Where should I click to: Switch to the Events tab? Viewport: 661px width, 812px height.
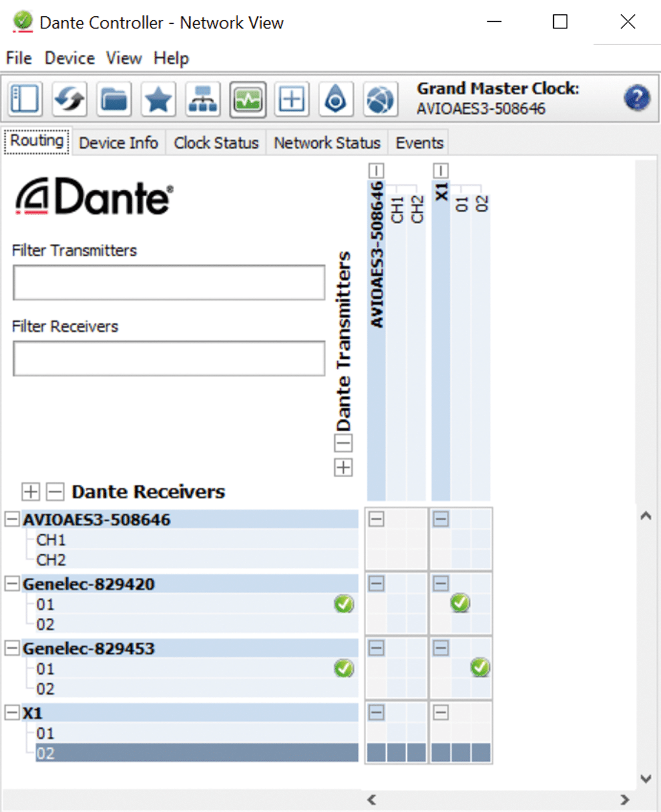420,143
